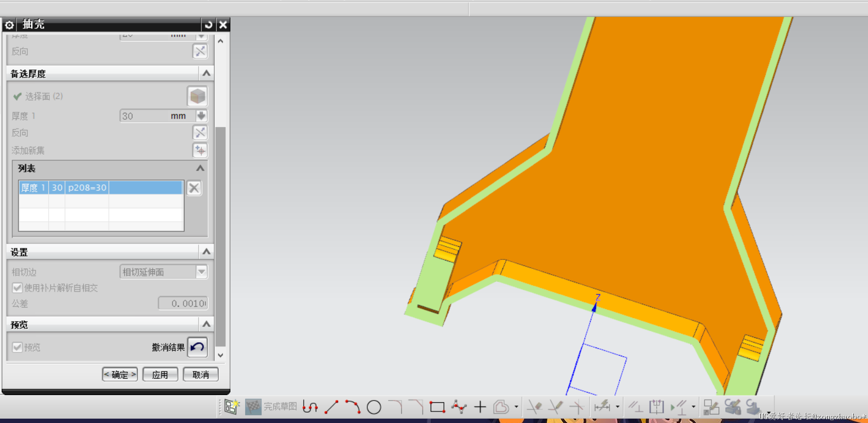Click the 确定 button
This screenshot has height=423, width=868.
120,374
